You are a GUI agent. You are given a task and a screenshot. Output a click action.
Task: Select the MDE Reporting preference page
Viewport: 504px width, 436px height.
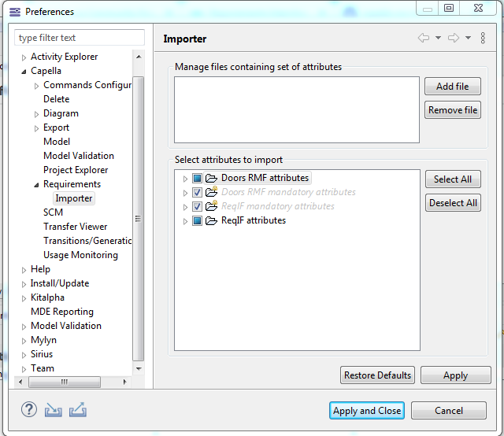(x=62, y=312)
